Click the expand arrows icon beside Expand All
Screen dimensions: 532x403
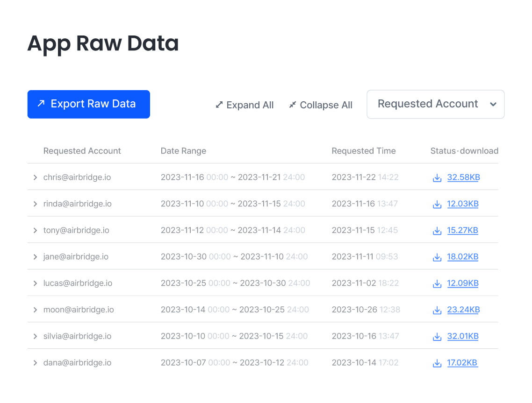[219, 105]
